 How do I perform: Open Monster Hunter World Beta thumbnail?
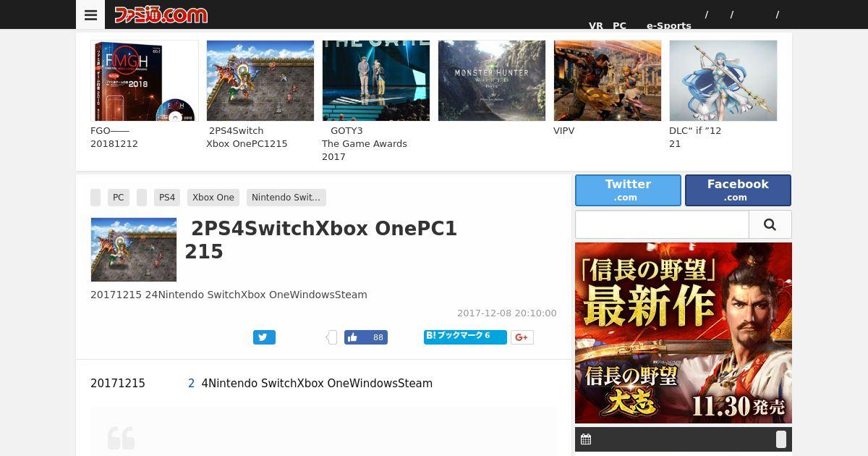coord(492,80)
